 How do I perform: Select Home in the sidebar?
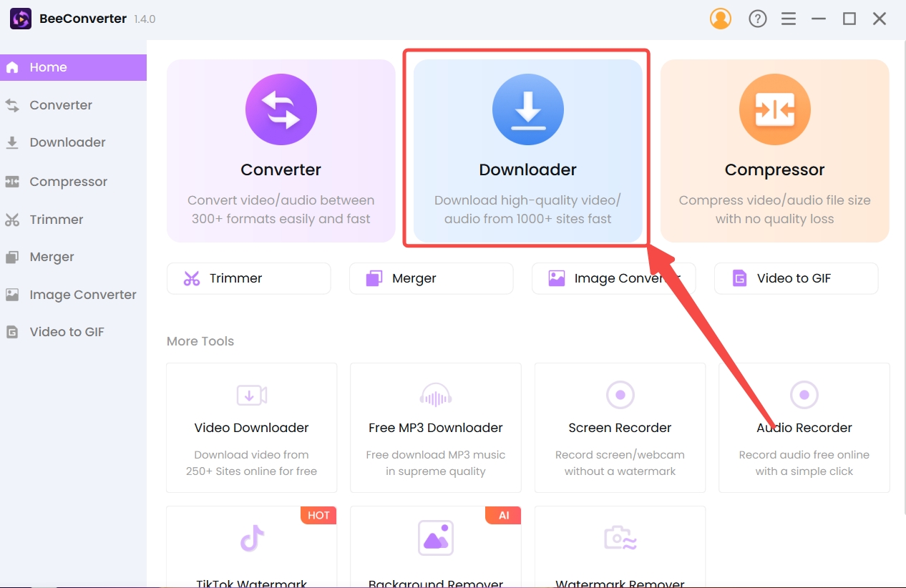(73, 67)
